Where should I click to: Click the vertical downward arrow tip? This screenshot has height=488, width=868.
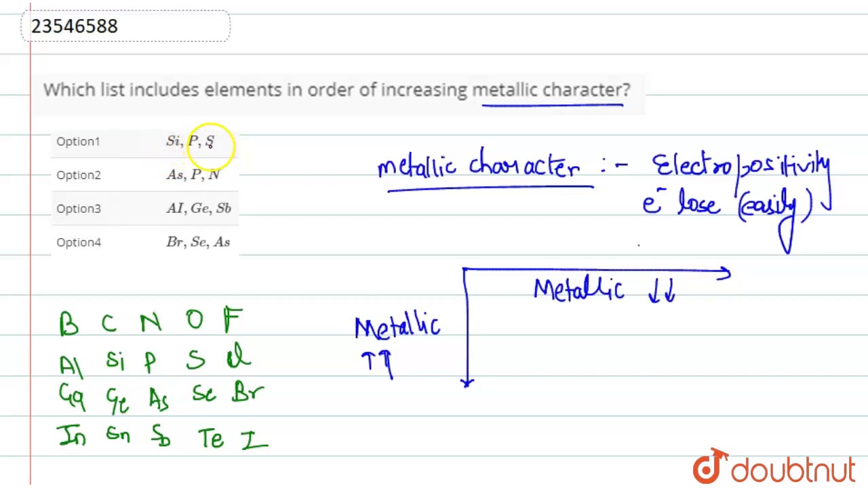point(467,383)
